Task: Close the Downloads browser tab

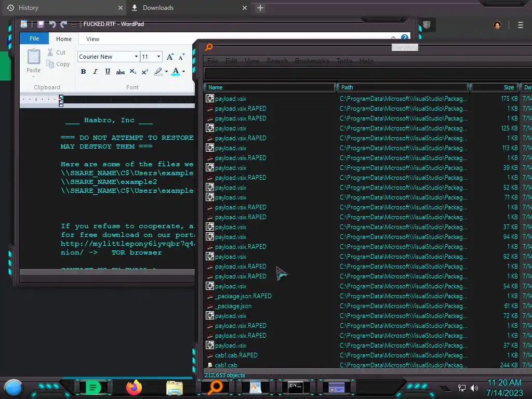Action: pyautogui.click(x=245, y=8)
